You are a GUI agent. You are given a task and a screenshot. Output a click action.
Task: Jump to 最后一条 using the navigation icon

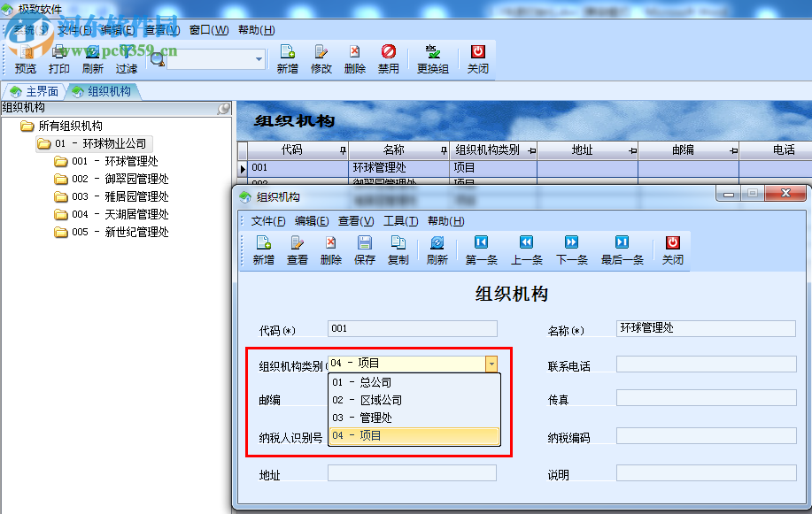(620, 250)
